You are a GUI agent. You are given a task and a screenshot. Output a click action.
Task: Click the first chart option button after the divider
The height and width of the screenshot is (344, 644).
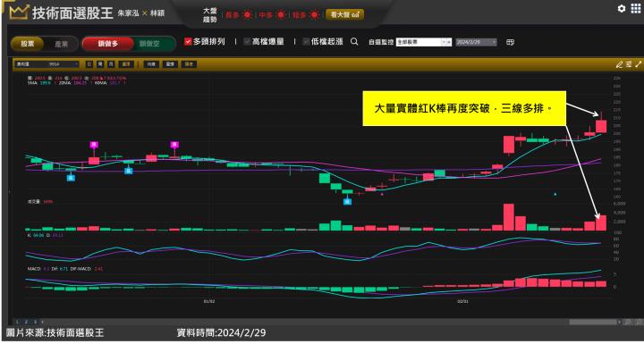151,64
